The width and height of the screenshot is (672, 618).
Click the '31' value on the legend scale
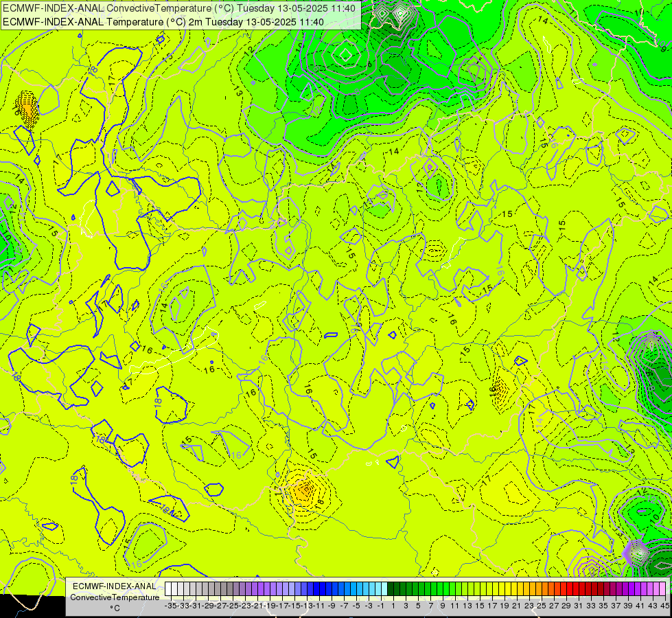pos(579,606)
